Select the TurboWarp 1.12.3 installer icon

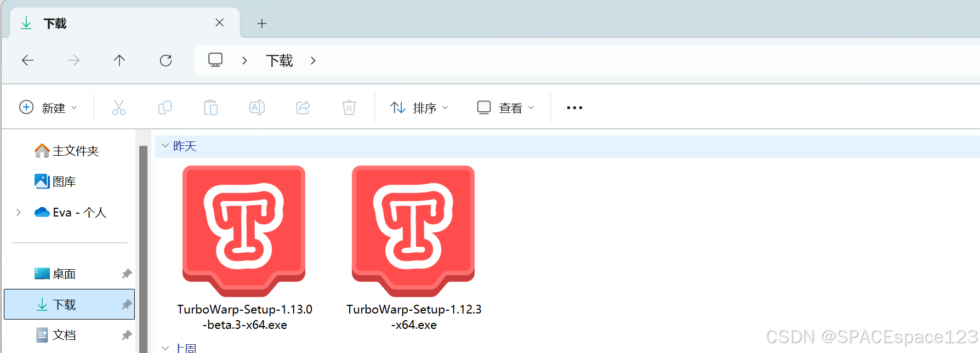click(413, 231)
